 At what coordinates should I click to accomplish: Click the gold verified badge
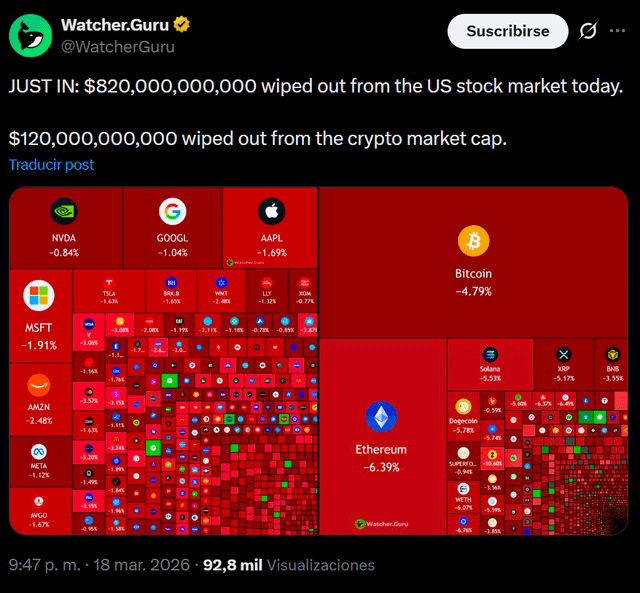coord(182,24)
